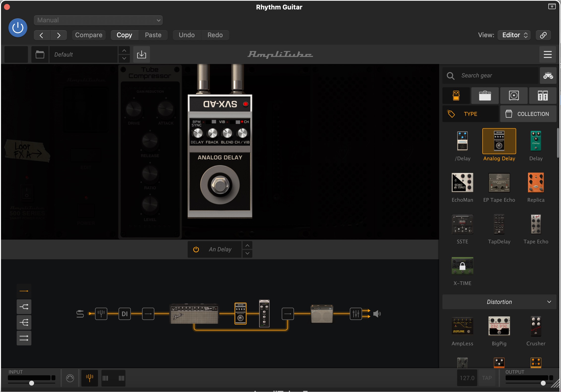The height and width of the screenshot is (392, 561).
Task: Click the CH/VIB knob on the pedal
Action: (242, 133)
